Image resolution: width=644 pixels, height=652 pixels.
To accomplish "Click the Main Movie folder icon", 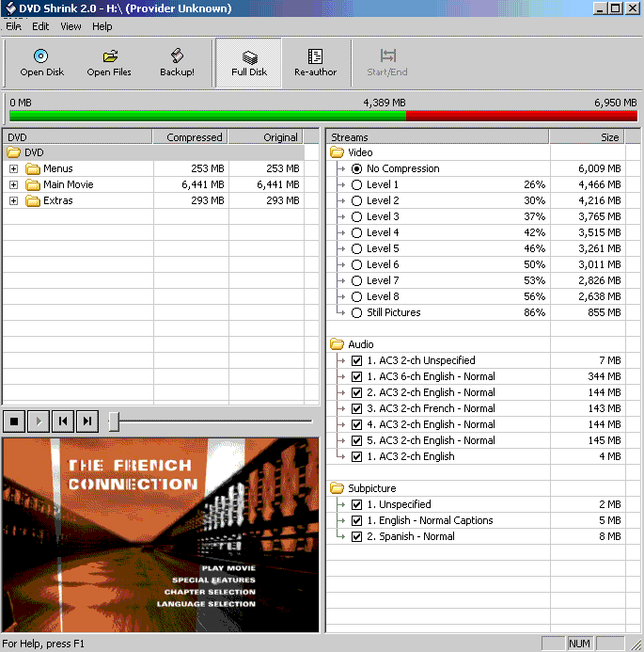I will [x=32, y=184].
